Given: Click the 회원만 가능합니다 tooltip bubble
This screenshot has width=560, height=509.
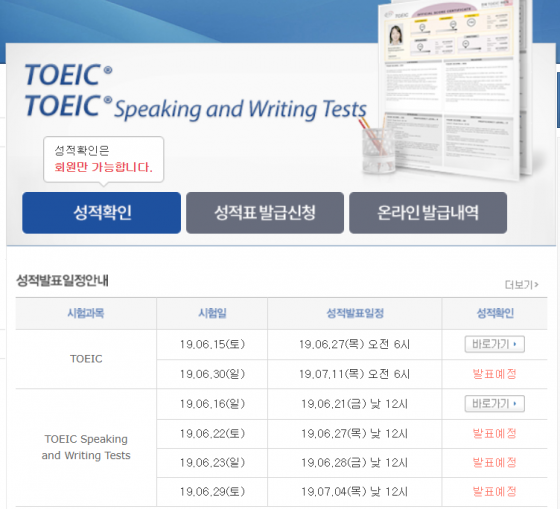Looking at the screenshot, I should pyautogui.click(x=104, y=160).
